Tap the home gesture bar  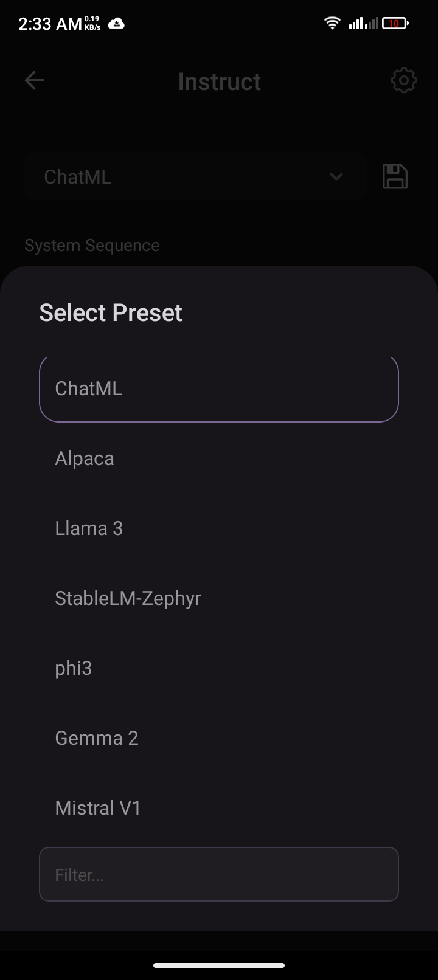pyautogui.click(x=219, y=965)
